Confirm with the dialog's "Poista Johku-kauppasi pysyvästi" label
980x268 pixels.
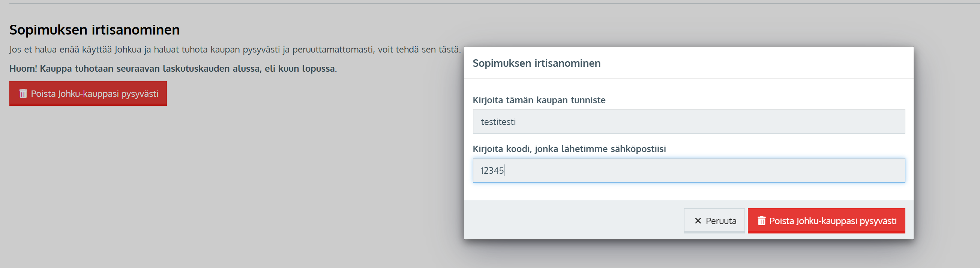[x=832, y=221]
